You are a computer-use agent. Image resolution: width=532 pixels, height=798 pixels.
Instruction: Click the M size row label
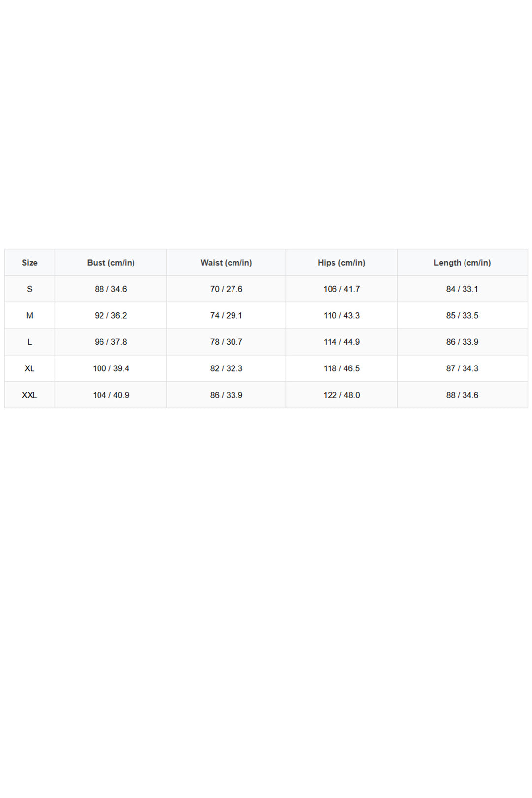pos(30,316)
